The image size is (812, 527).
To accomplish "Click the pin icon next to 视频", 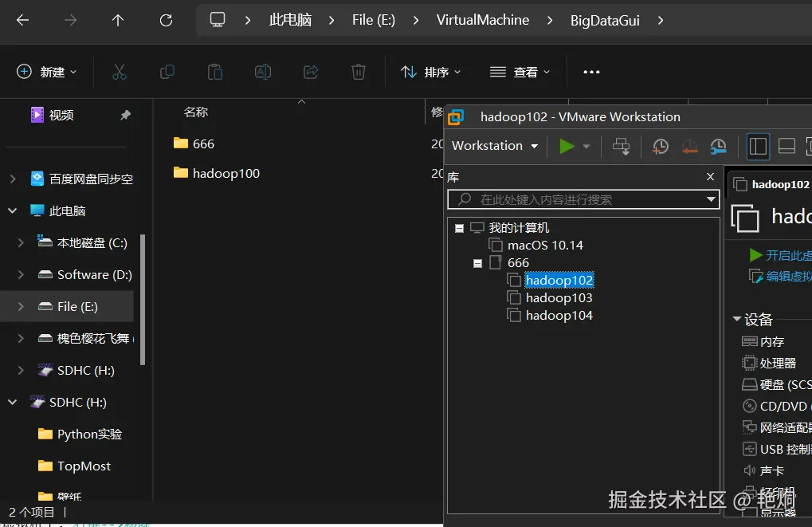I will [x=125, y=115].
